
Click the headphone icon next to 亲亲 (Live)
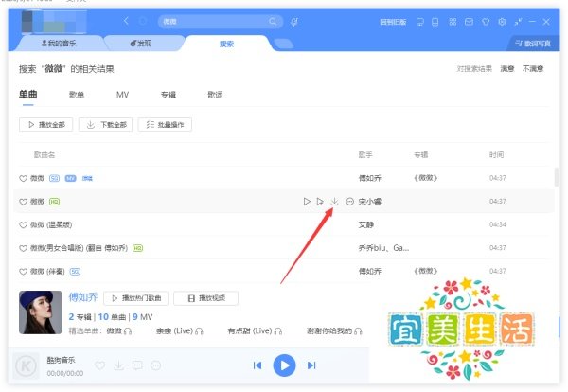click(x=199, y=331)
